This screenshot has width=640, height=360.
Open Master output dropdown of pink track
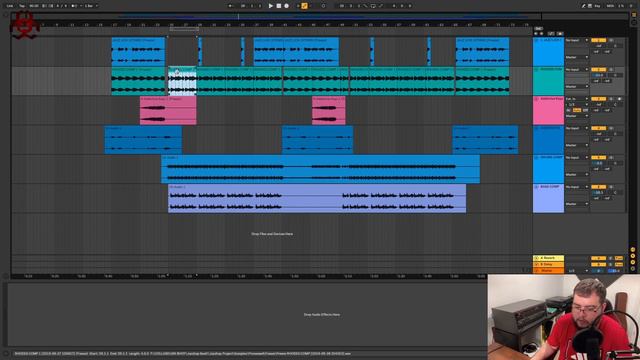click(577, 116)
